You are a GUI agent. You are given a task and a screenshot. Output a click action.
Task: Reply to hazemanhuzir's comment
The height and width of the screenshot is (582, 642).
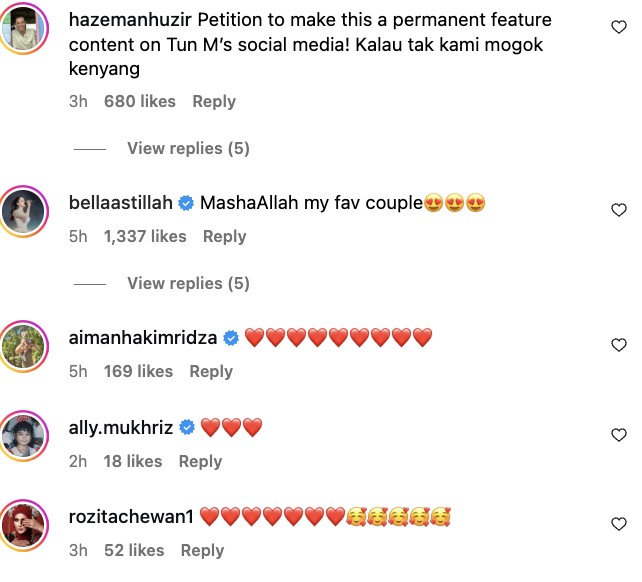(214, 101)
